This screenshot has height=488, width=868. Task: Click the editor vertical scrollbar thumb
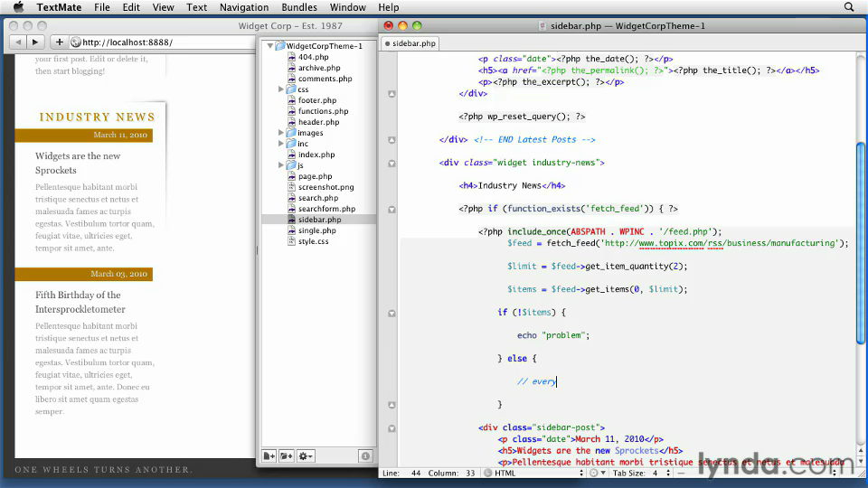point(861,243)
